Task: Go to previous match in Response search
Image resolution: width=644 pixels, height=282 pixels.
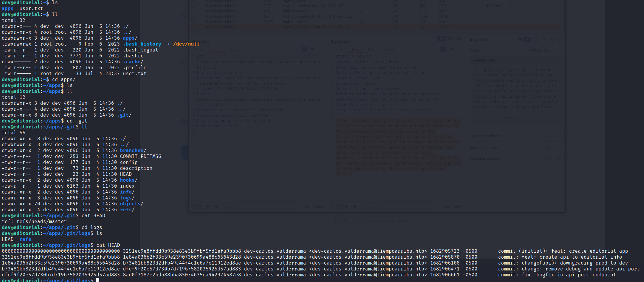Action: tap(347, 207)
